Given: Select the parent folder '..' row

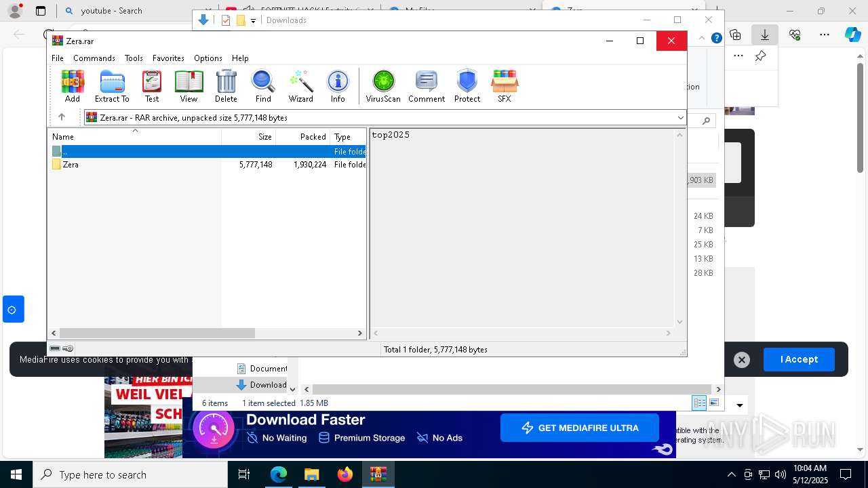Looking at the screenshot, I should (208, 152).
